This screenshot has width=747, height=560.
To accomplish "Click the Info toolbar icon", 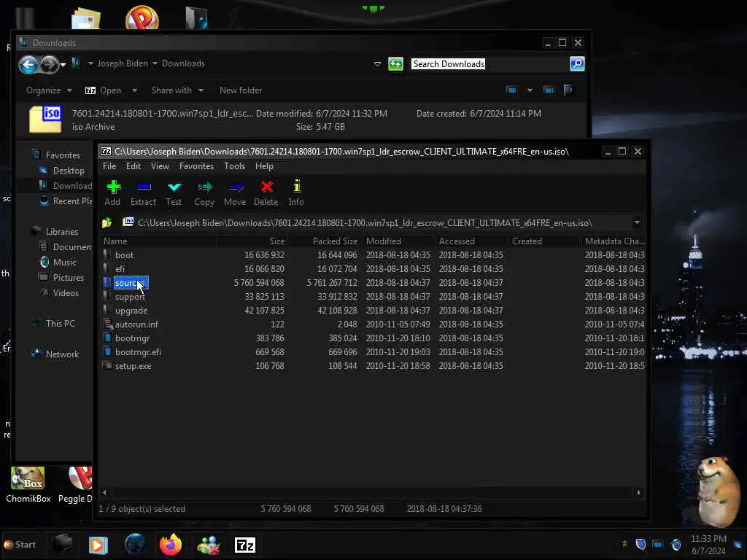I will tap(296, 192).
